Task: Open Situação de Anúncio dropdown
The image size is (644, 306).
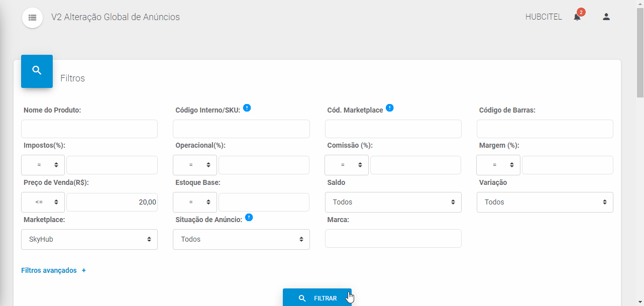Action: tap(241, 239)
